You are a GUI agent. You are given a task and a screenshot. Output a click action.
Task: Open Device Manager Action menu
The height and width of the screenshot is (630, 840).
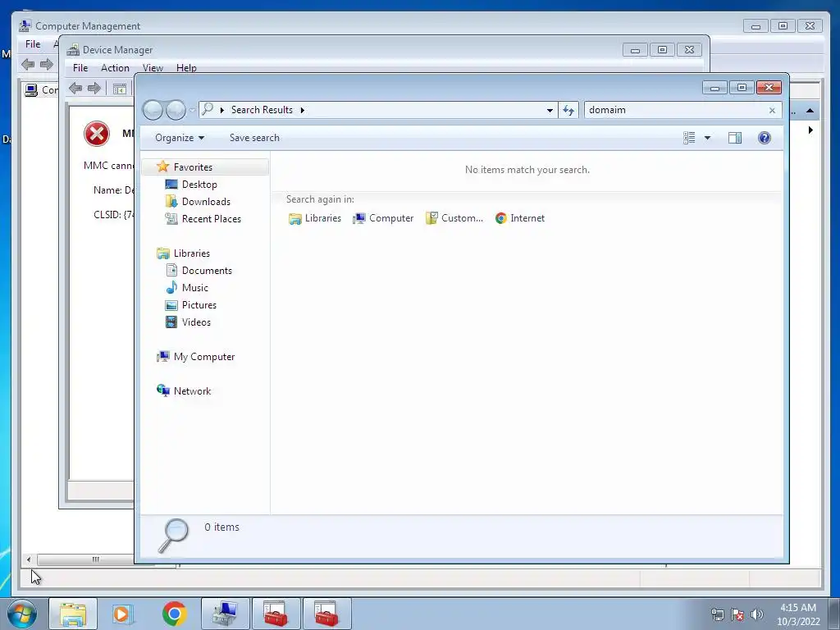[x=115, y=68]
